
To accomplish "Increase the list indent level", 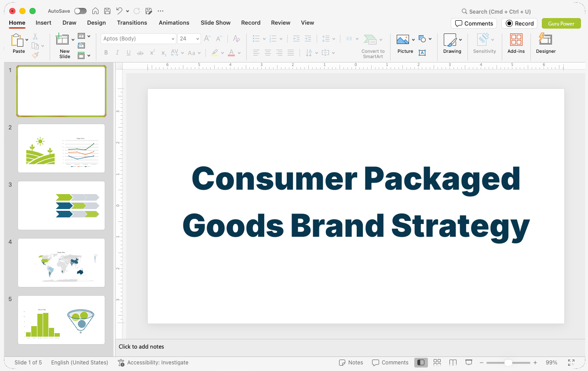I will pyautogui.click(x=308, y=39).
